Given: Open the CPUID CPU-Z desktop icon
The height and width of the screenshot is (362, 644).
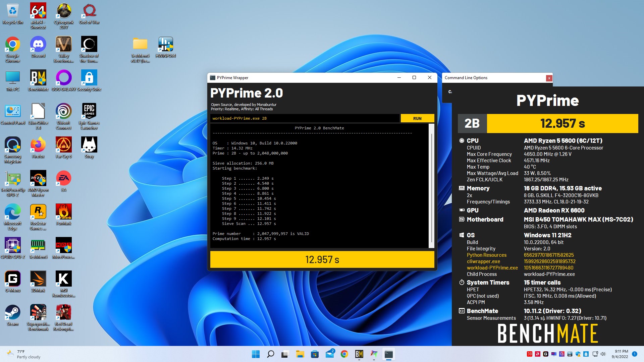Looking at the screenshot, I should coord(13,248).
